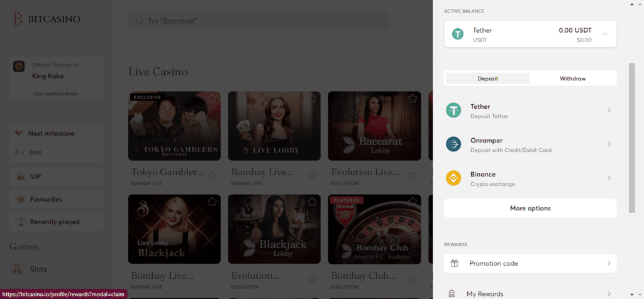The image size is (644, 299).
Task: Click the scrollbar up arrow
Action: click(632, 4)
